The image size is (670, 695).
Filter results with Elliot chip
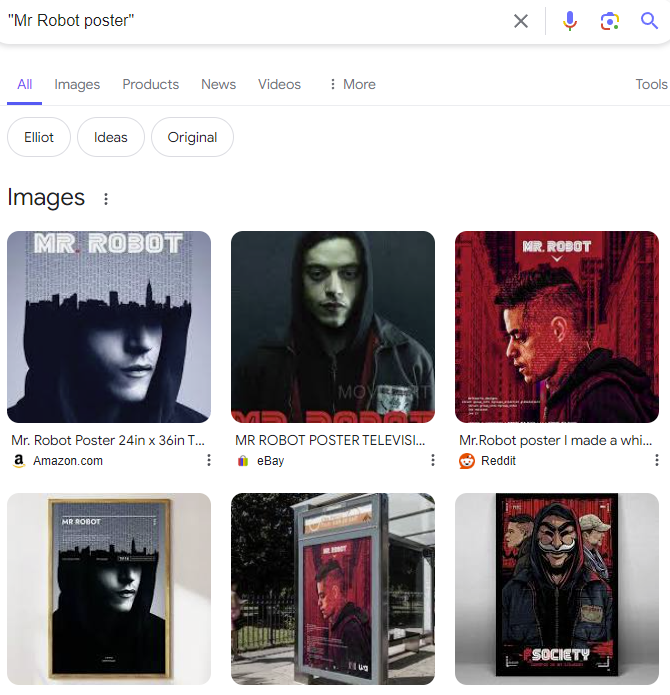(x=39, y=137)
